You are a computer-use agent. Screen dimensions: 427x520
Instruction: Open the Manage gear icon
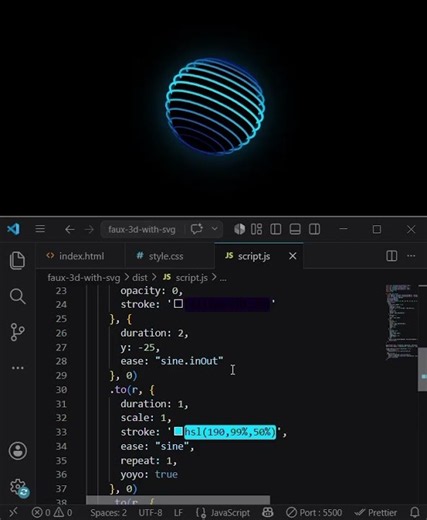click(18, 488)
